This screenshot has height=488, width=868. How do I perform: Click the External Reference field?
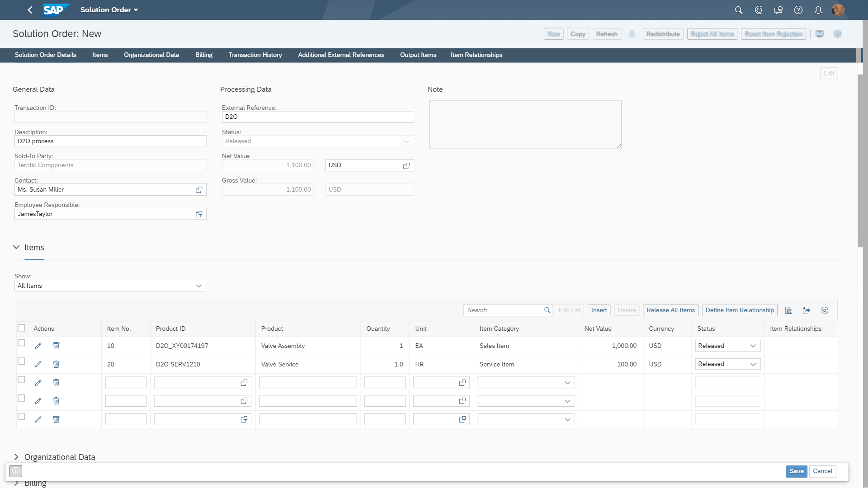point(318,117)
